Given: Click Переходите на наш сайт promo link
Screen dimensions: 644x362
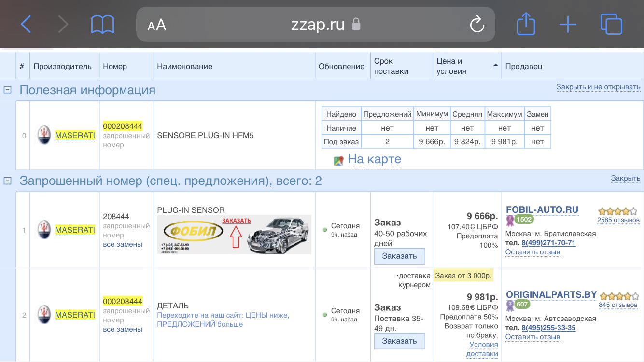Looking at the screenshot, I should (223, 320).
